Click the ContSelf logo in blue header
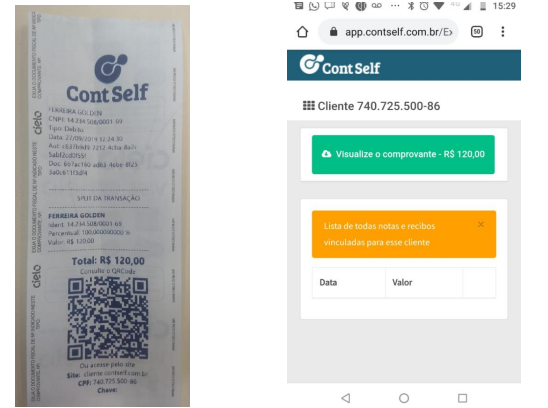Image resolution: width=548 pixels, height=408 pixels. [x=340, y=65]
